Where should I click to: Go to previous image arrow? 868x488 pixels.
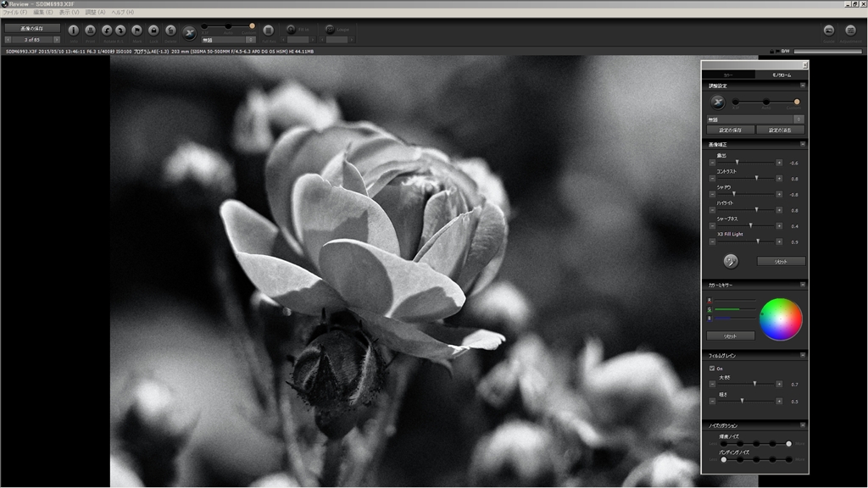[x=8, y=40]
